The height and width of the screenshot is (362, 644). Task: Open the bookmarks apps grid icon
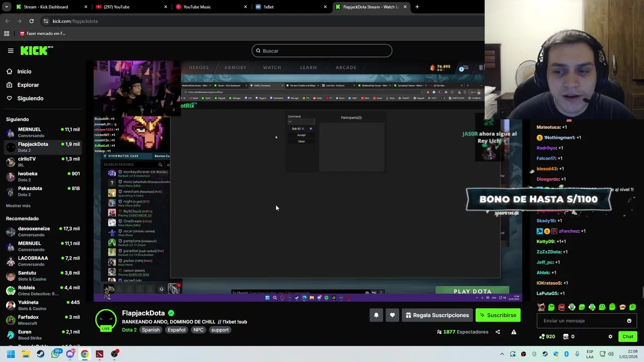[7, 34]
